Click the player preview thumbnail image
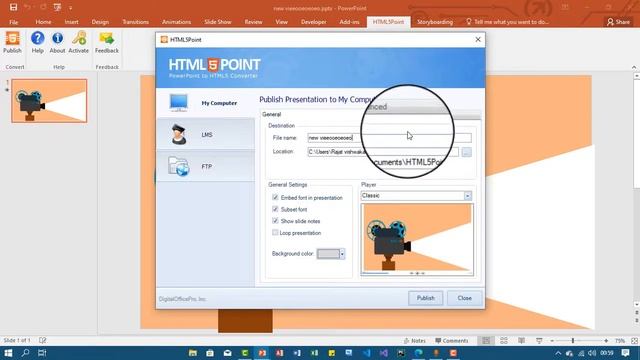 tap(417, 240)
